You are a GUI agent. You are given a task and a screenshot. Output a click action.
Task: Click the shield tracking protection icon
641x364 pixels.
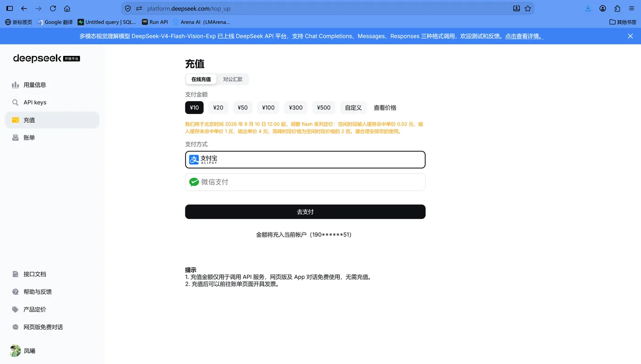pyautogui.click(x=128, y=8)
